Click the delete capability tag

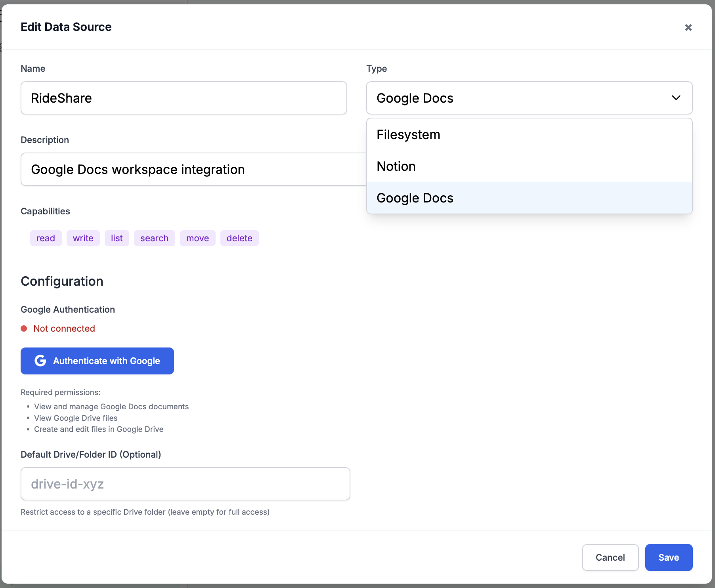point(239,238)
